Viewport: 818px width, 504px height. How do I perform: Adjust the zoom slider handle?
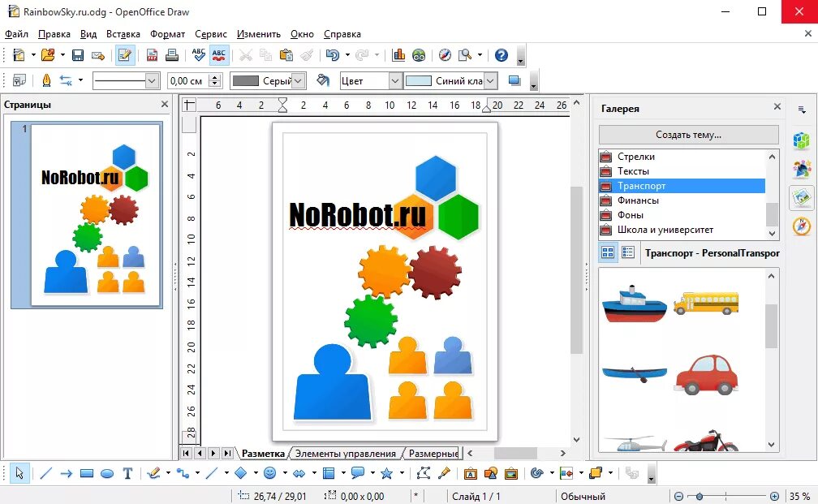pos(699,496)
